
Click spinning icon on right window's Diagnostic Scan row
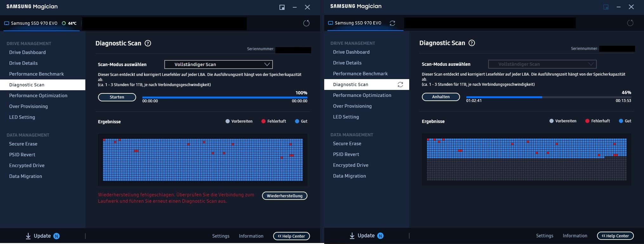click(400, 85)
